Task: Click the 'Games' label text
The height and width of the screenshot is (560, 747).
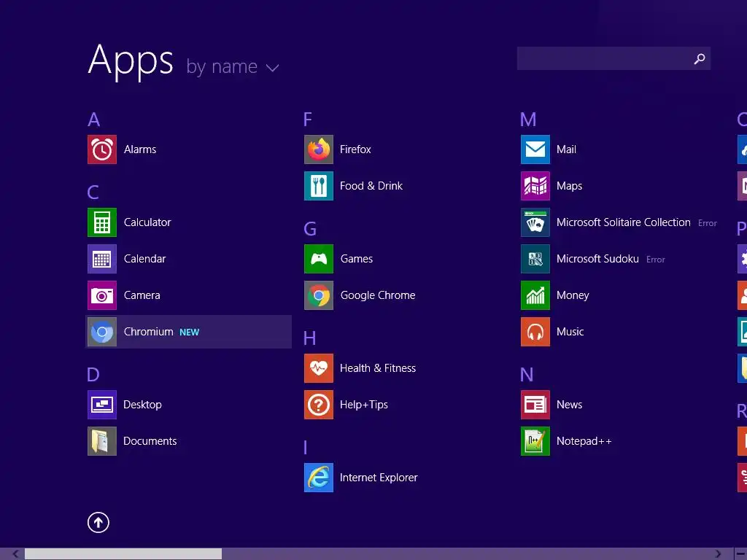Action: click(x=357, y=259)
